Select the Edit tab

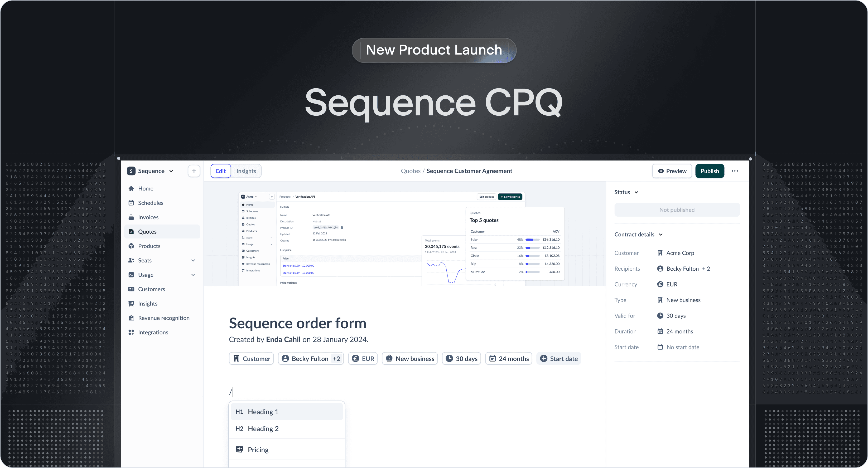(x=221, y=171)
